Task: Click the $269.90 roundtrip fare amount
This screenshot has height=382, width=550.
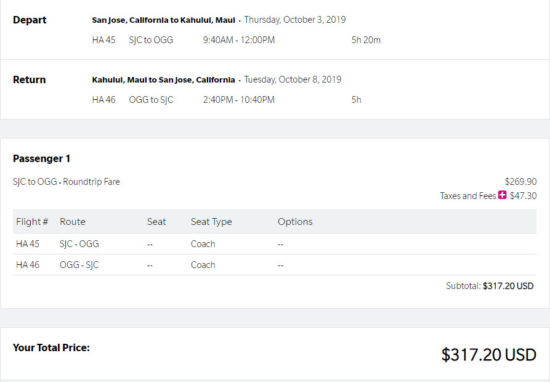Action: [521, 182]
